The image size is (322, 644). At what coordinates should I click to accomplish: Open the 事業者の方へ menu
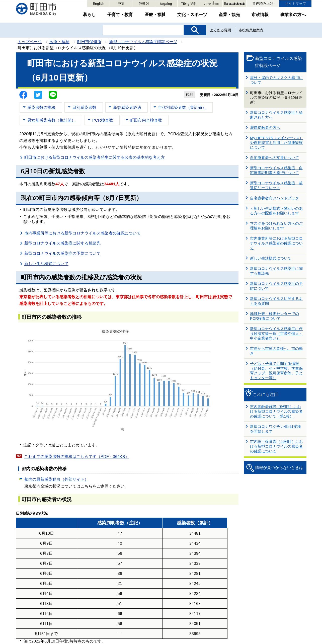pyautogui.click(x=293, y=15)
